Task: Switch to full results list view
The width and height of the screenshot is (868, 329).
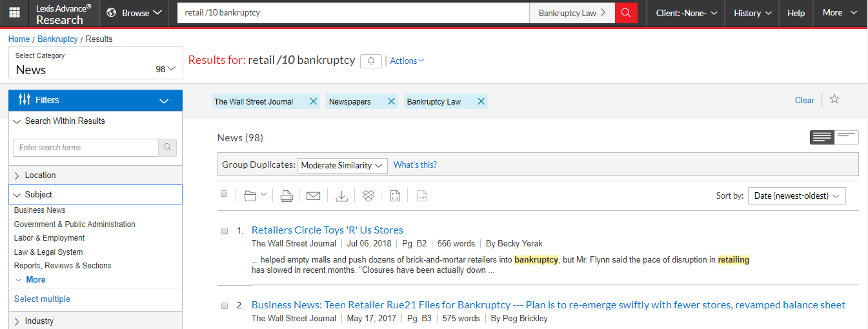Action: (x=822, y=137)
